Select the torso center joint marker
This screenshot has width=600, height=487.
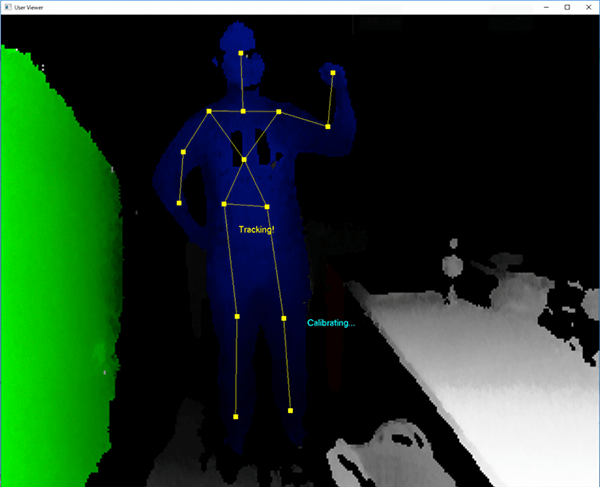[244, 160]
